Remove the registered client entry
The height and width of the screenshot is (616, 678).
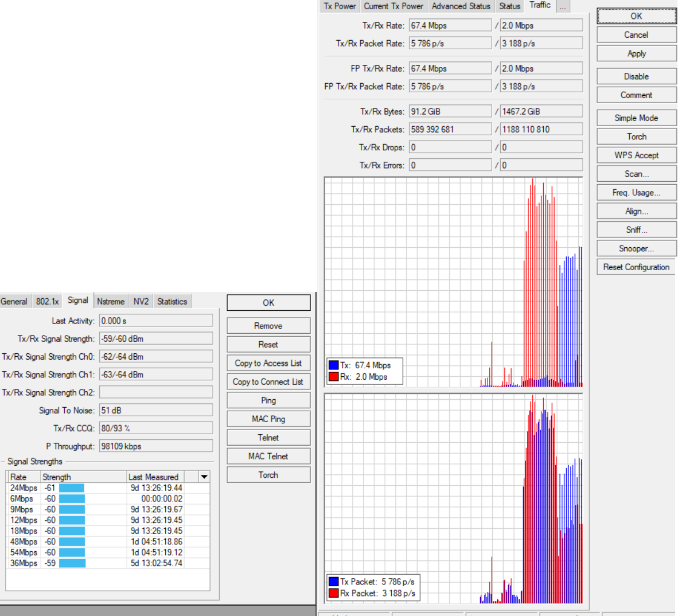tap(268, 326)
